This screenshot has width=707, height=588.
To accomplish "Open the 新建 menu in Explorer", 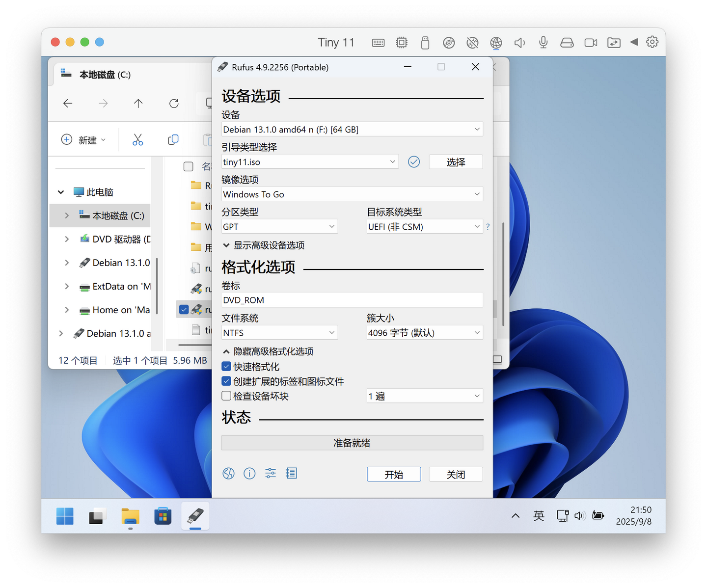I will click(83, 140).
